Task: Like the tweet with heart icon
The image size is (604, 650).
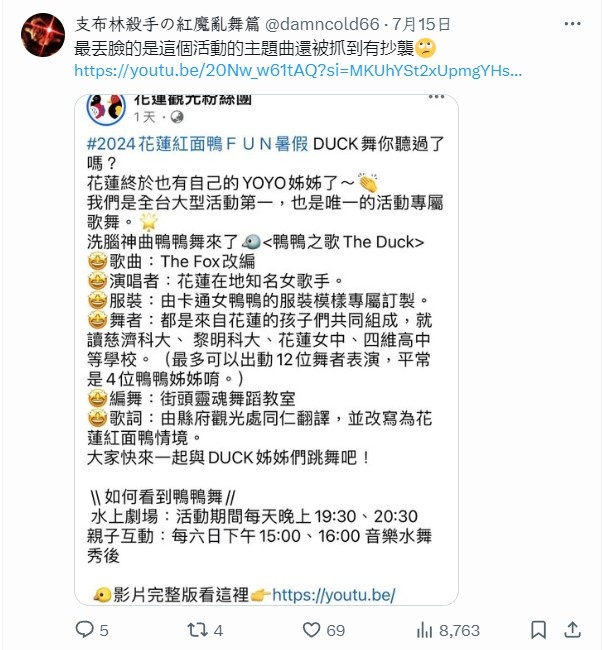Action: pyautogui.click(x=311, y=630)
